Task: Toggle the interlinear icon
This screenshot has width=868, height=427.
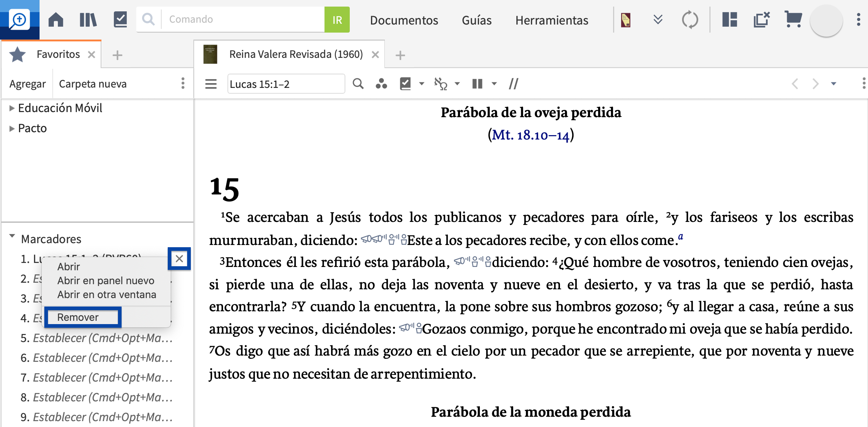Action: tap(441, 84)
